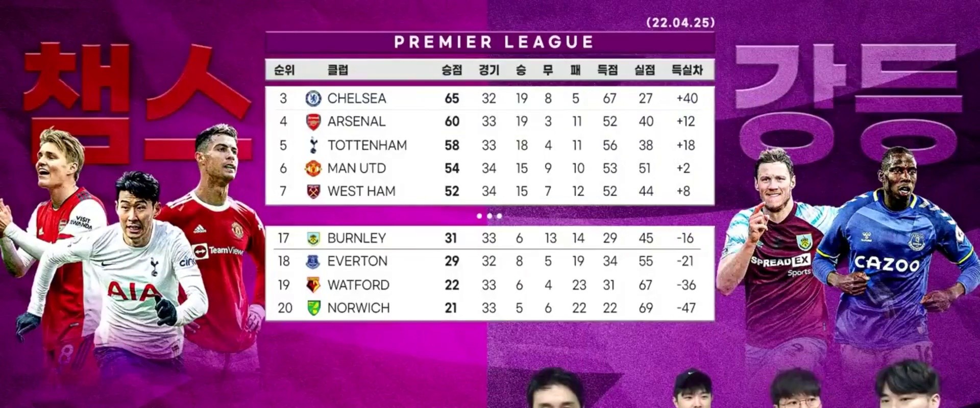Select the Norwich canary crest
The width and height of the screenshot is (980, 408).
[x=313, y=308]
